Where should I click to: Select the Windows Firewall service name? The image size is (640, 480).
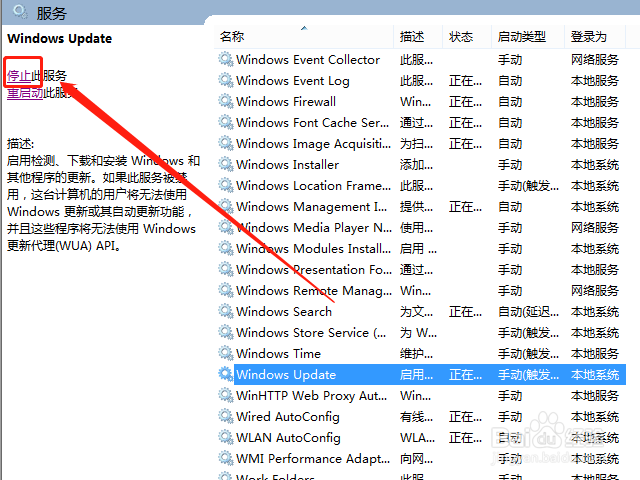tap(286, 102)
